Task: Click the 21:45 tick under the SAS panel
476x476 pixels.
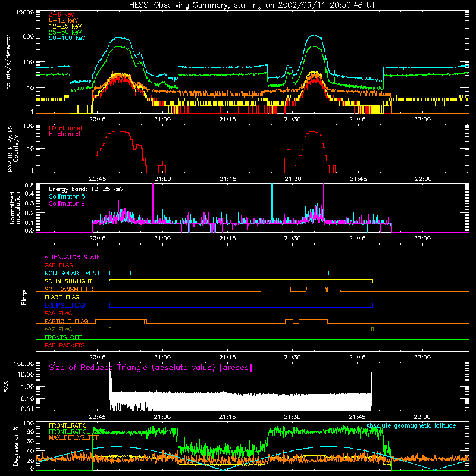Action: 358,417
